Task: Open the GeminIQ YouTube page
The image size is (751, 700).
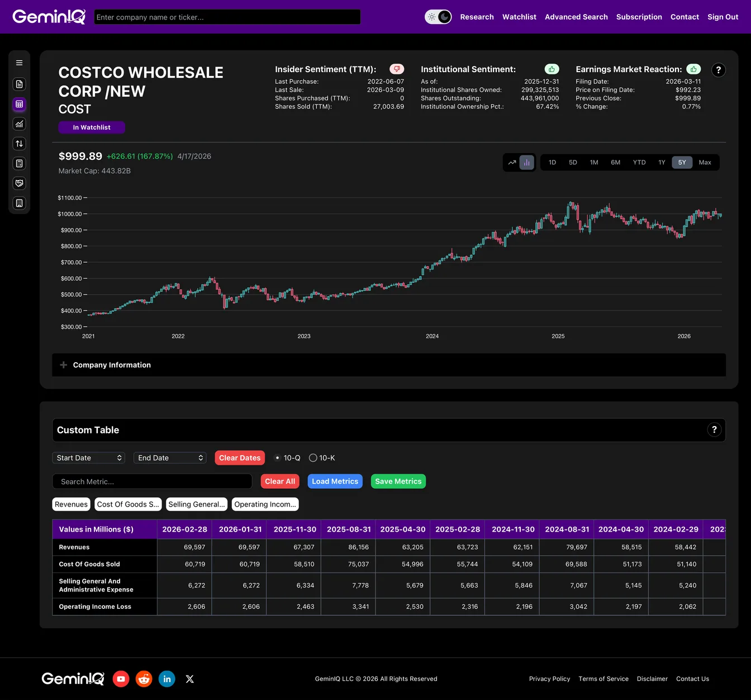Action: point(121,679)
